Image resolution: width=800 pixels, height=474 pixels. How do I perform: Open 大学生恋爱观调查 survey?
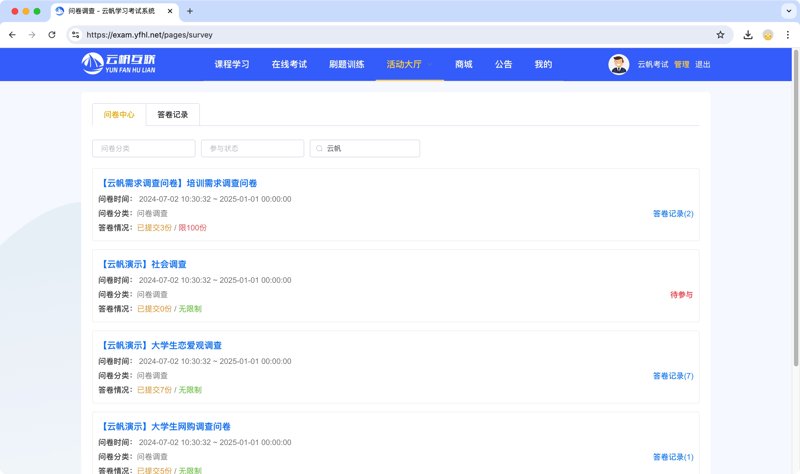[x=160, y=345]
